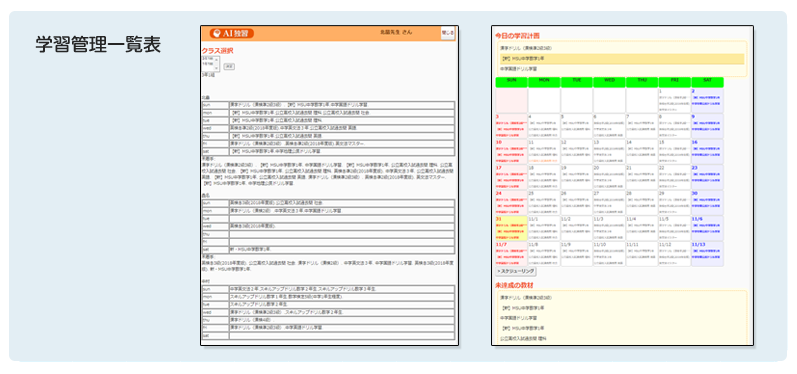
Task: Open the calendar cell for Sunday the 10th
Action: (x=511, y=151)
